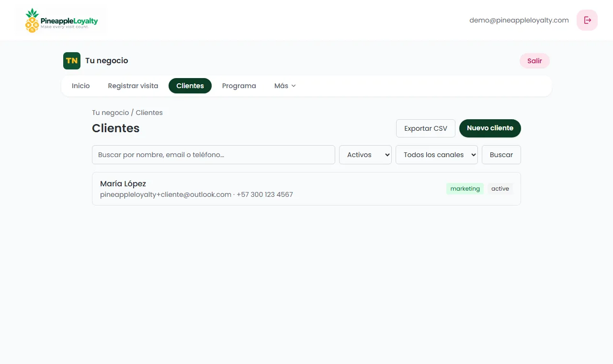Click the Nuevo cliente button
This screenshot has height=364, width=613.
(490, 128)
